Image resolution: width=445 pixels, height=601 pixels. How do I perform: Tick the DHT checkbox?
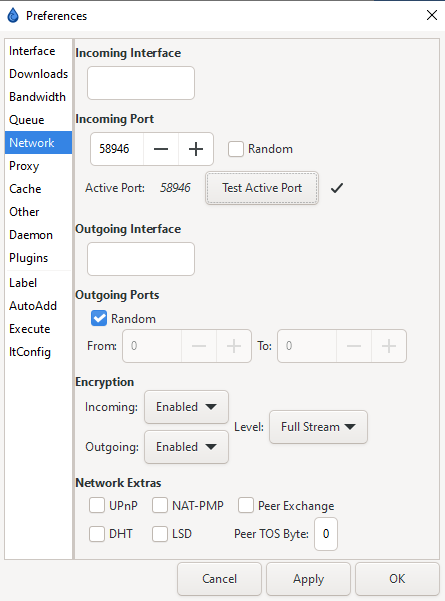(x=97, y=534)
